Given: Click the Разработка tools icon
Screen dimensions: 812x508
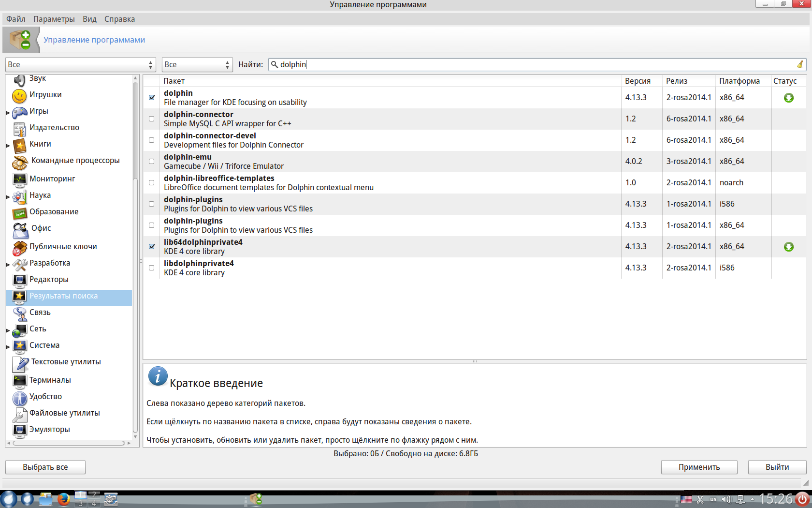Looking at the screenshot, I should pyautogui.click(x=19, y=264).
